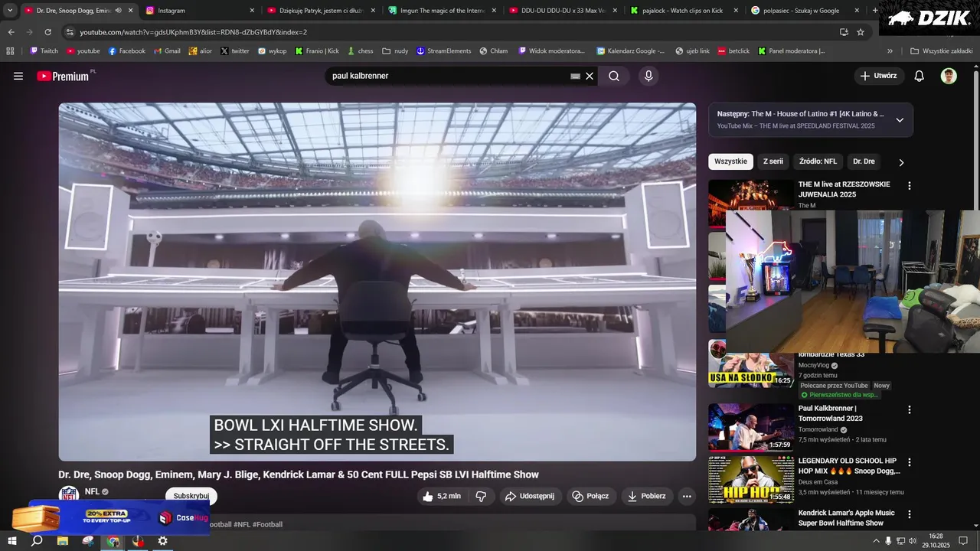Switch to the Imgur tab

click(442, 11)
